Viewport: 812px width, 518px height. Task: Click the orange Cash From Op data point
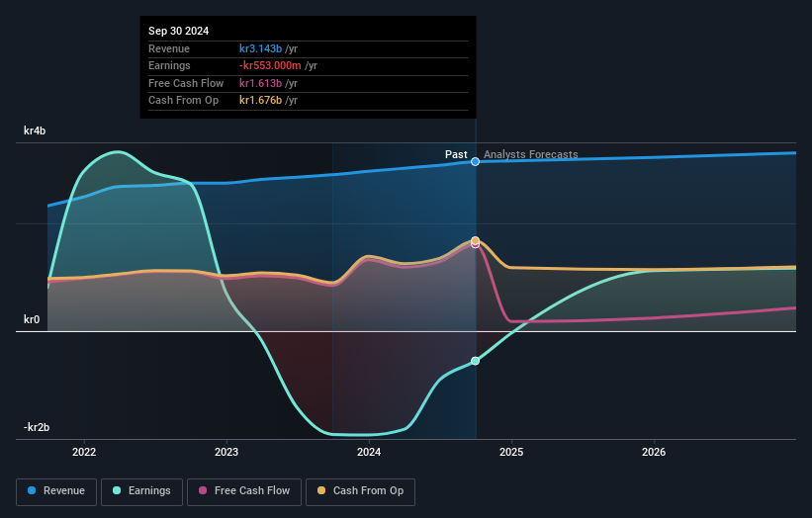(x=475, y=240)
